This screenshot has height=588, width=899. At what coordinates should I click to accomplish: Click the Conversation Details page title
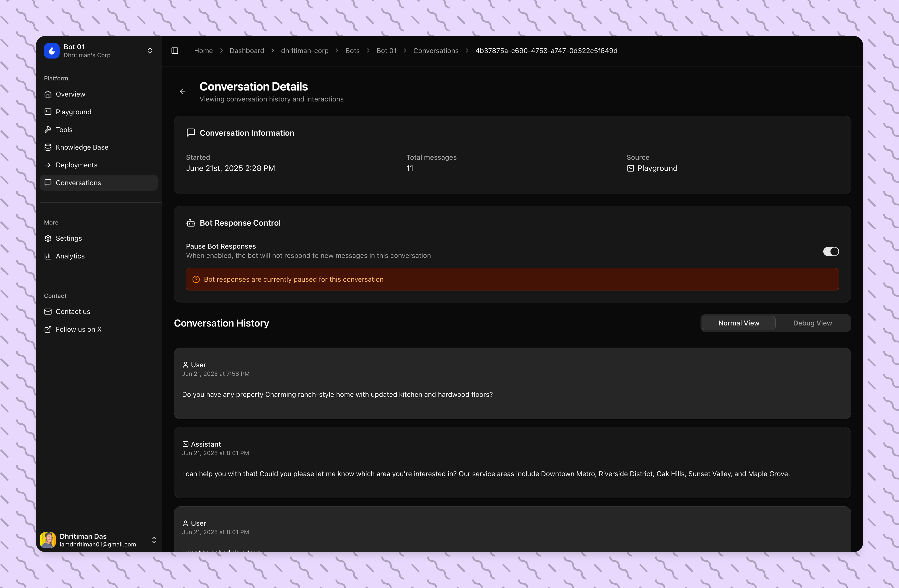click(x=253, y=86)
